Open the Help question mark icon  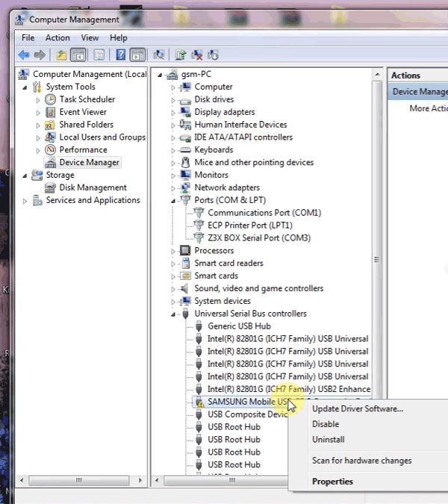coord(120,55)
